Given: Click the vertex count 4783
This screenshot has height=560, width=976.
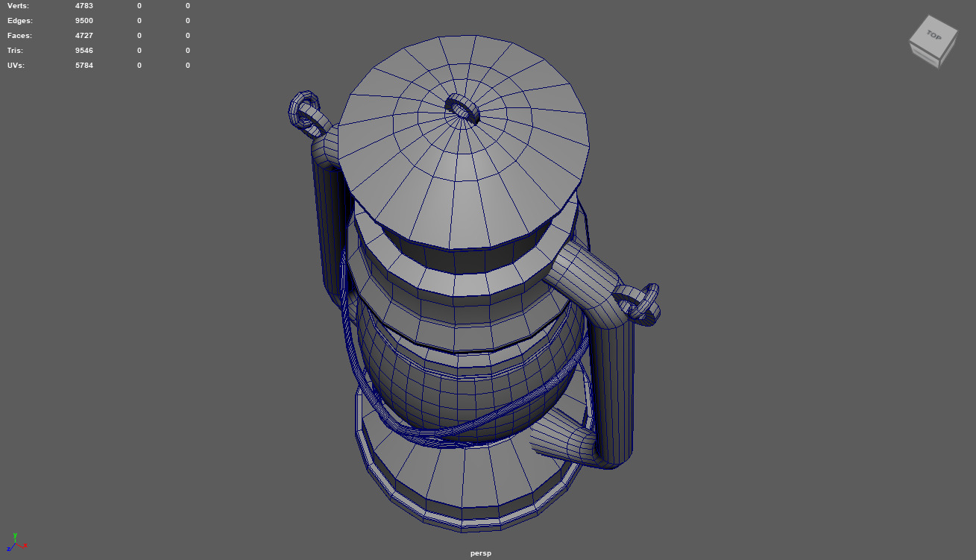Looking at the screenshot, I should pyautogui.click(x=84, y=6).
